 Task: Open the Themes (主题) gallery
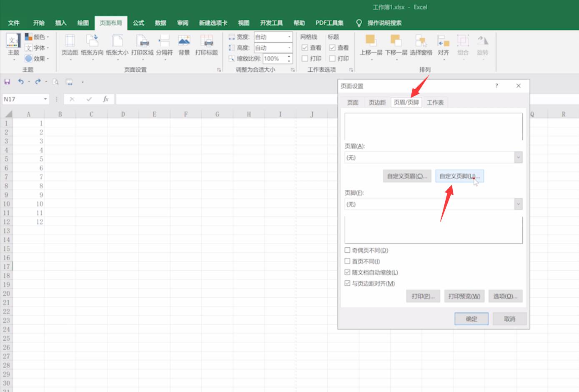coord(13,47)
